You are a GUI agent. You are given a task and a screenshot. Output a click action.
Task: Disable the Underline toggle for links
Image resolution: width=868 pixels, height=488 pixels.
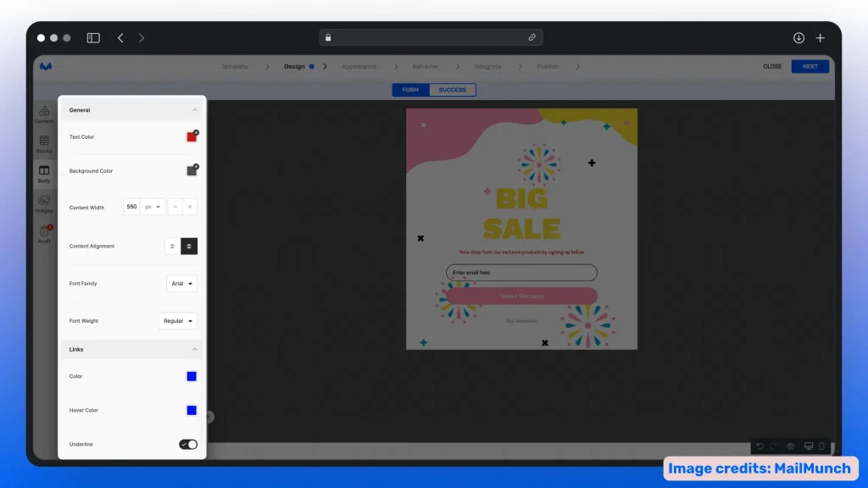click(x=187, y=444)
